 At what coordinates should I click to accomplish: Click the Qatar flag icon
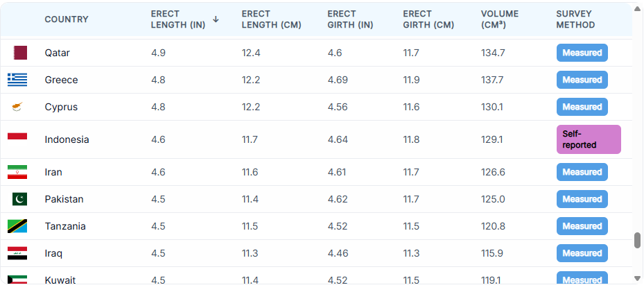pyautogui.click(x=20, y=53)
